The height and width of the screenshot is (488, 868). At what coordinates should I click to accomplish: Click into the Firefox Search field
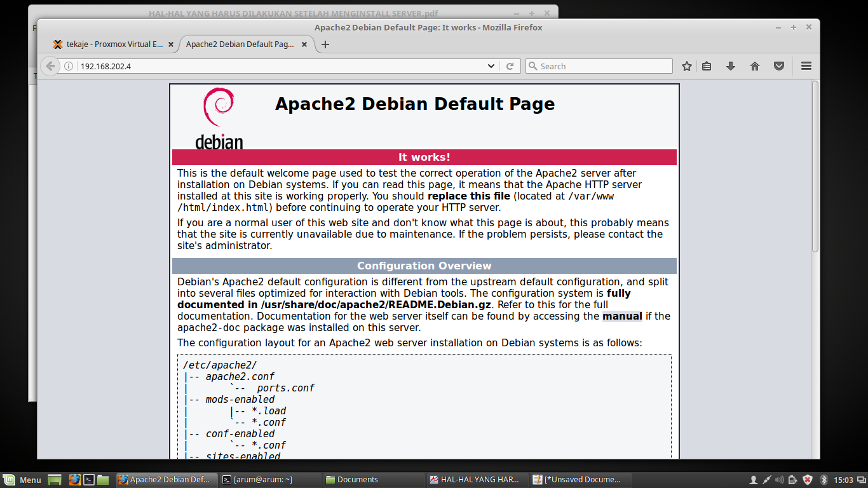point(599,66)
